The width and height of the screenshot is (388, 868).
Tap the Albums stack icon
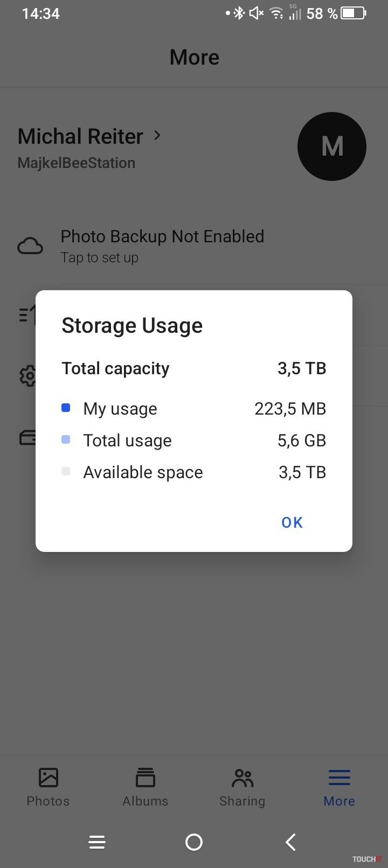pos(145,778)
